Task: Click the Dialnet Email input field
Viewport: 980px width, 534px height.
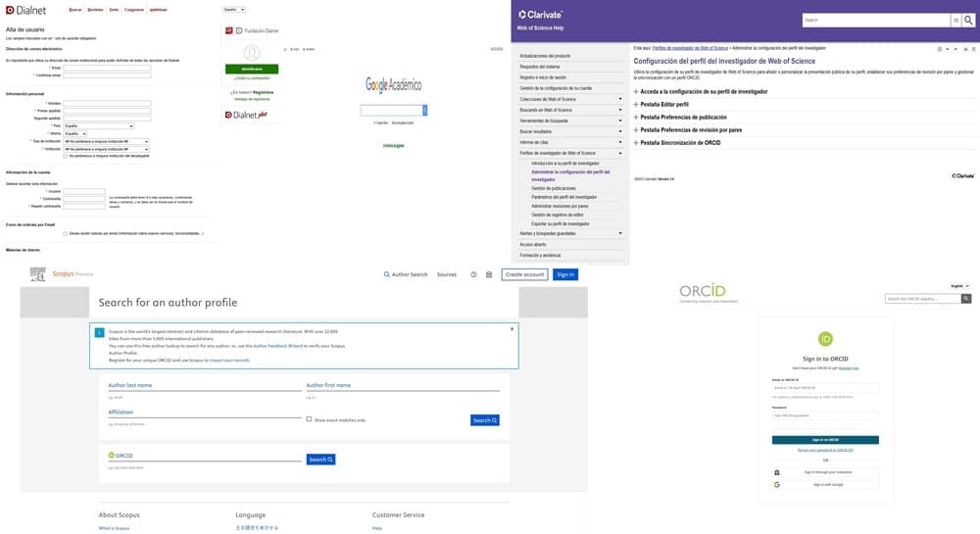Action: pyautogui.click(x=107, y=68)
